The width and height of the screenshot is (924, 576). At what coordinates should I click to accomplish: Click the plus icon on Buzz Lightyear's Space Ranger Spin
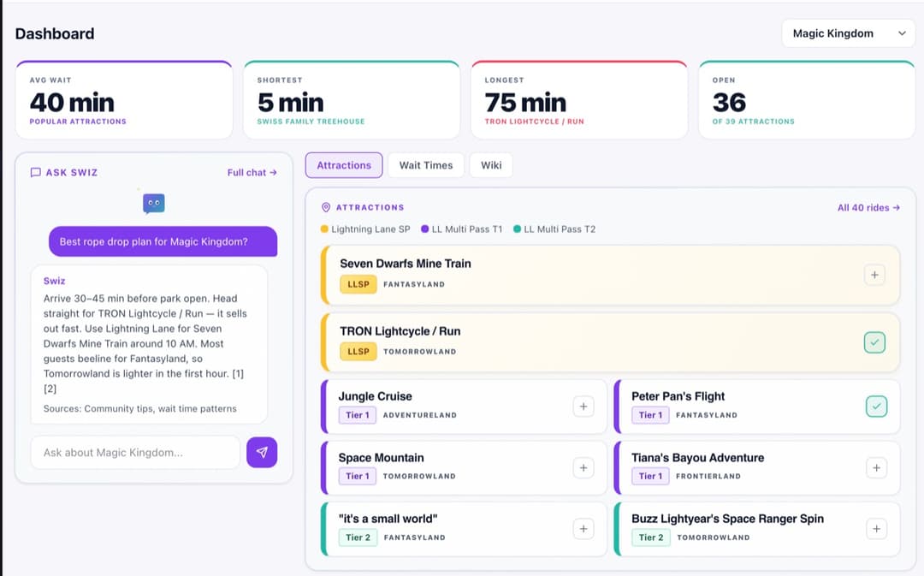876,529
